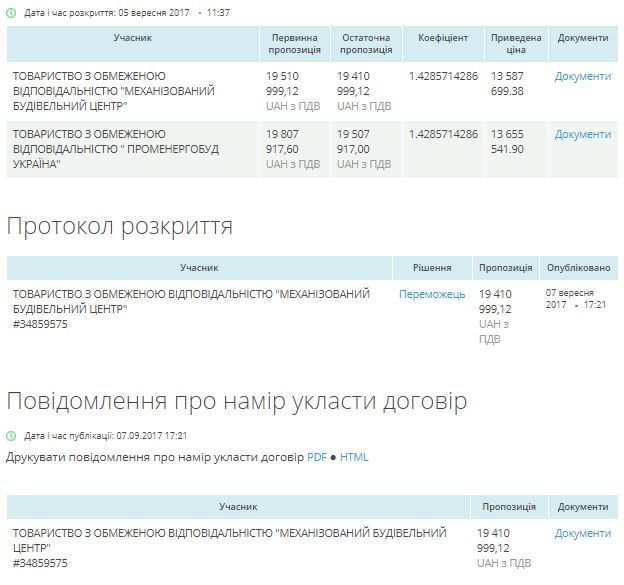The height and width of the screenshot is (585, 624).
Task: Select the initial bid value 19 510 999,12
Action: 282,84
